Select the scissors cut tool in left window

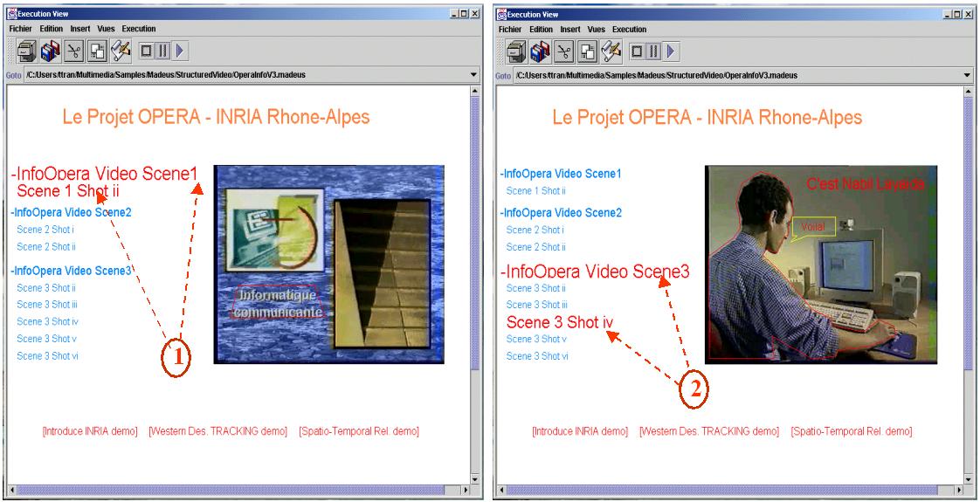[73, 51]
